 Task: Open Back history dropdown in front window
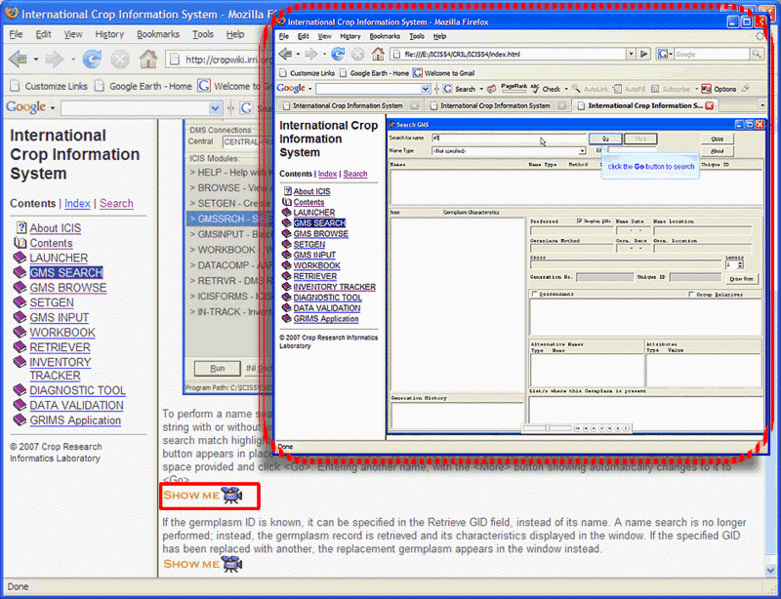[x=298, y=54]
